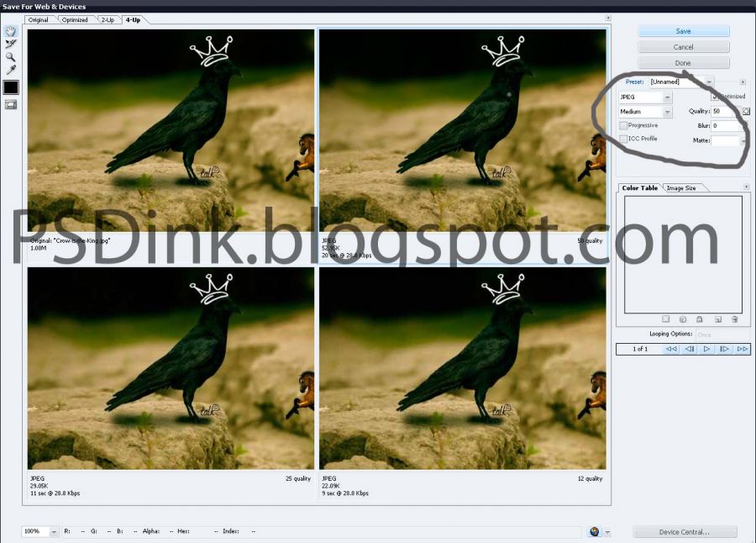Go to next animation frame
Viewport: 756px width, 543px height.
tap(724, 349)
